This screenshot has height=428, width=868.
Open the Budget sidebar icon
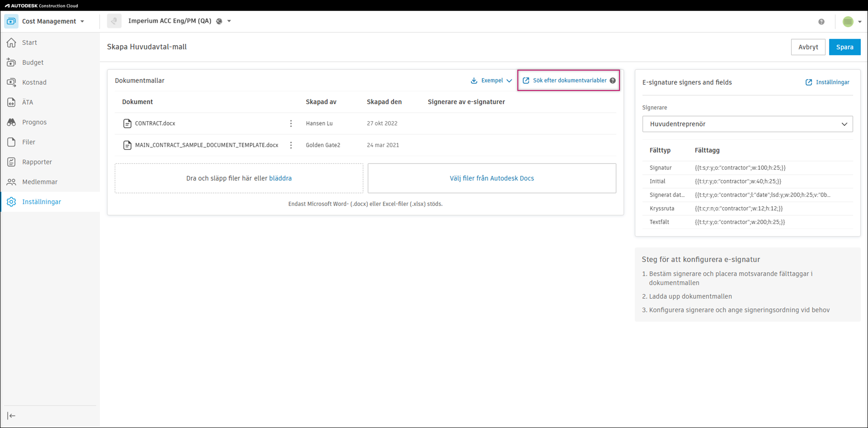11,62
